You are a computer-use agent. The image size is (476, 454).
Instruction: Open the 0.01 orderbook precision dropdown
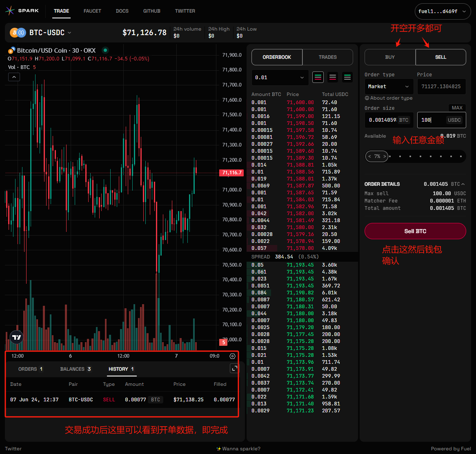point(280,78)
